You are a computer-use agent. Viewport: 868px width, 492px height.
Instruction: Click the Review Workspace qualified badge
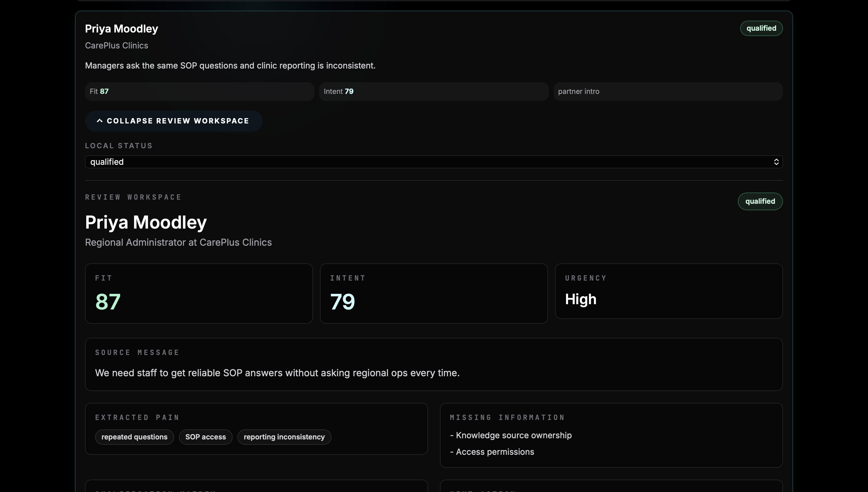click(x=760, y=201)
